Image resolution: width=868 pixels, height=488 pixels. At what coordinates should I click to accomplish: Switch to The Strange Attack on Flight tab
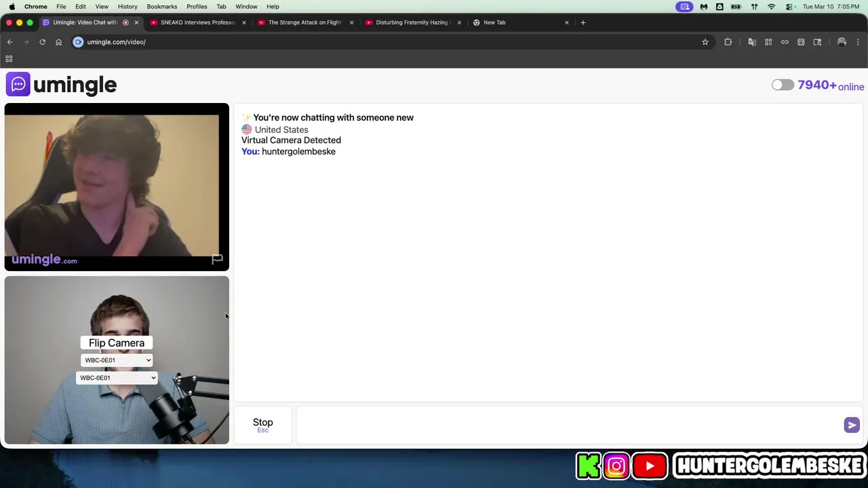click(x=305, y=22)
